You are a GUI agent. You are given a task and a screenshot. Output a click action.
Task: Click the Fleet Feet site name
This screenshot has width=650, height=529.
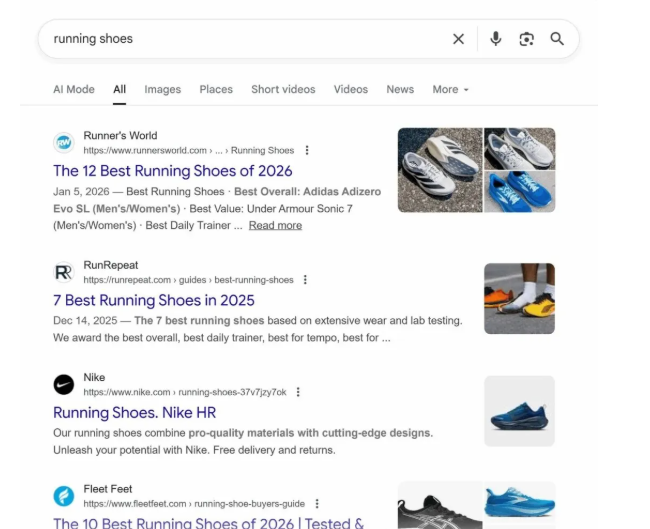pyautogui.click(x=108, y=489)
